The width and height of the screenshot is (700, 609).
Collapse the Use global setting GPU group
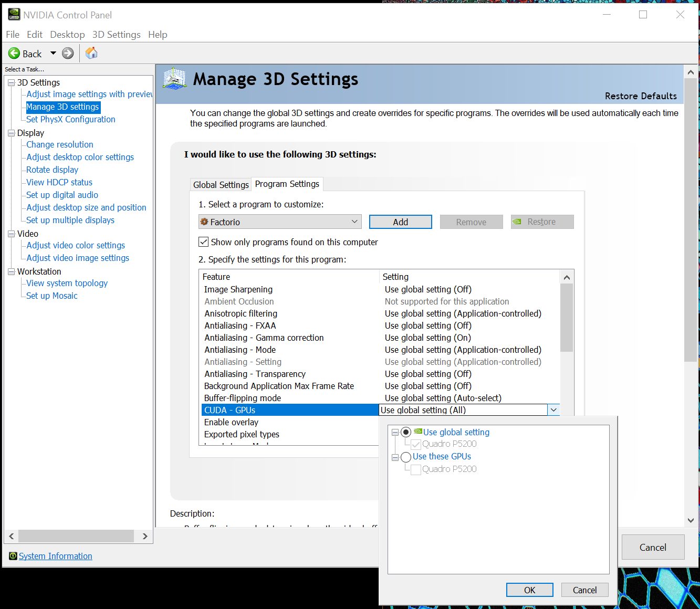point(395,433)
